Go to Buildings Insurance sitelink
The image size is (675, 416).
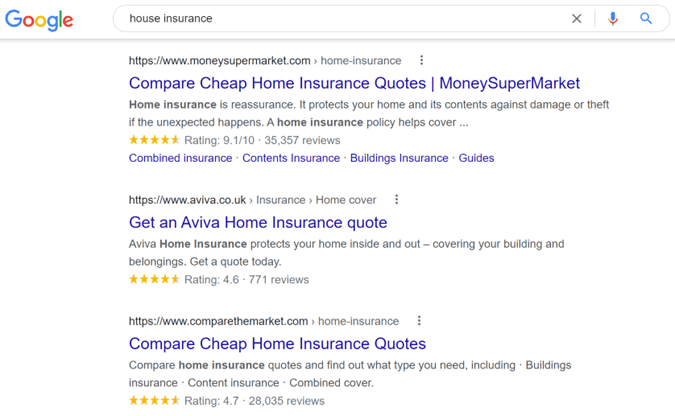point(399,158)
